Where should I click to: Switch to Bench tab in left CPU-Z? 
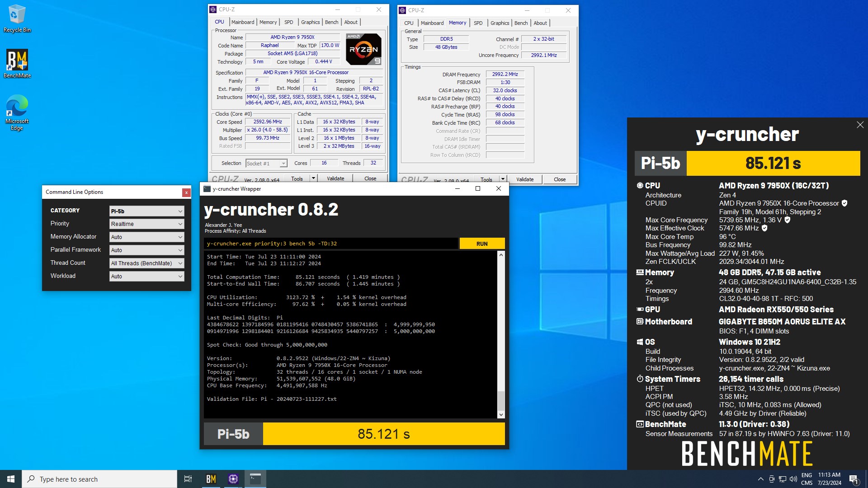coord(331,22)
